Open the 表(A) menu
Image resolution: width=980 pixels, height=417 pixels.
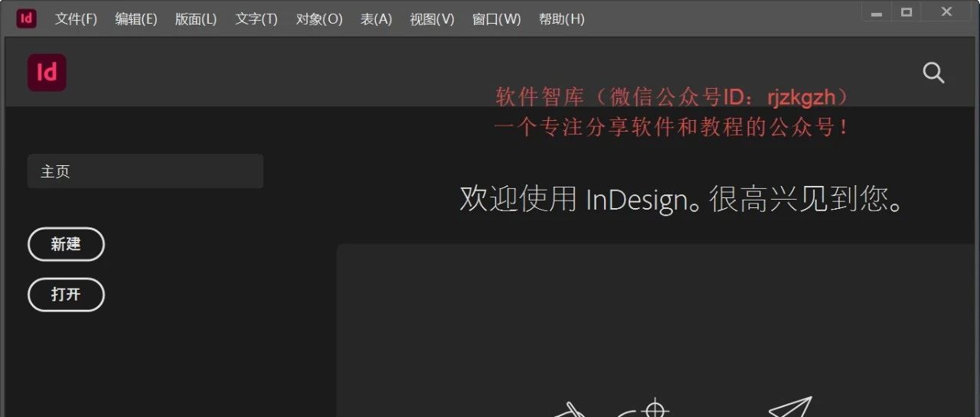[376, 19]
